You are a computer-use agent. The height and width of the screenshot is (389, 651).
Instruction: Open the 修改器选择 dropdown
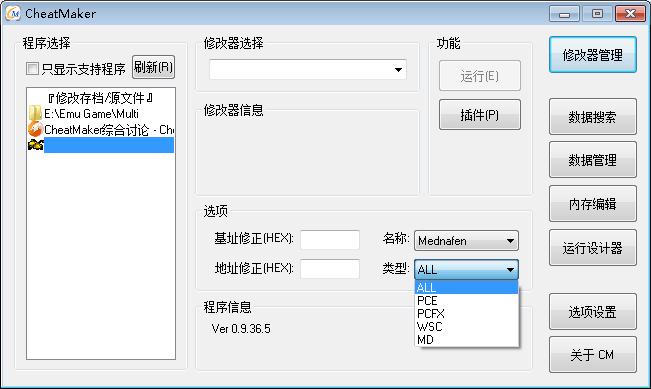coord(308,69)
